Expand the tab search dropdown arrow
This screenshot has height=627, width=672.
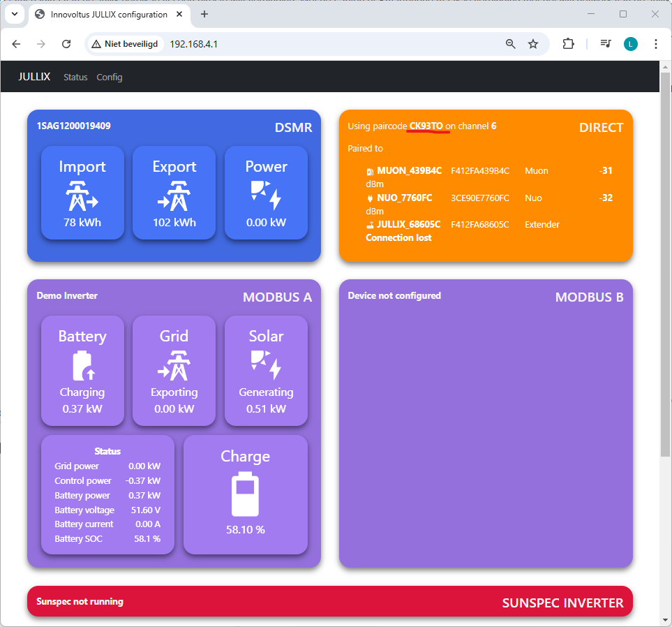[14, 14]
